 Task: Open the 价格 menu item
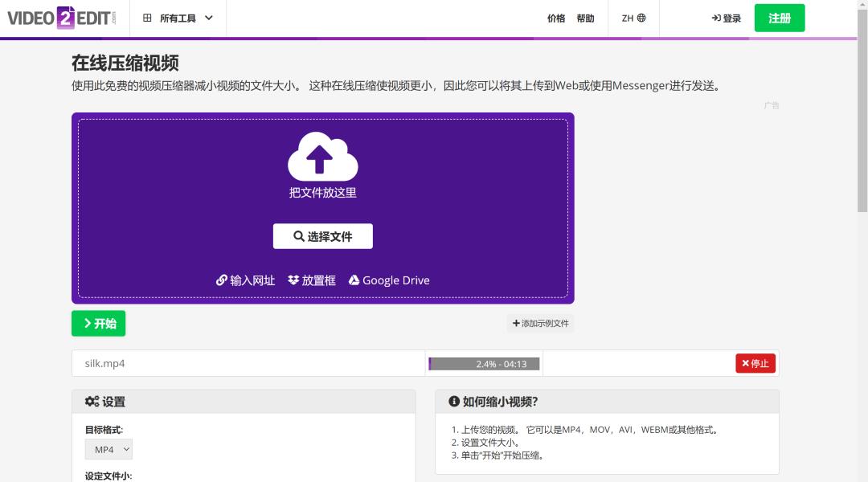pos(556,18)
